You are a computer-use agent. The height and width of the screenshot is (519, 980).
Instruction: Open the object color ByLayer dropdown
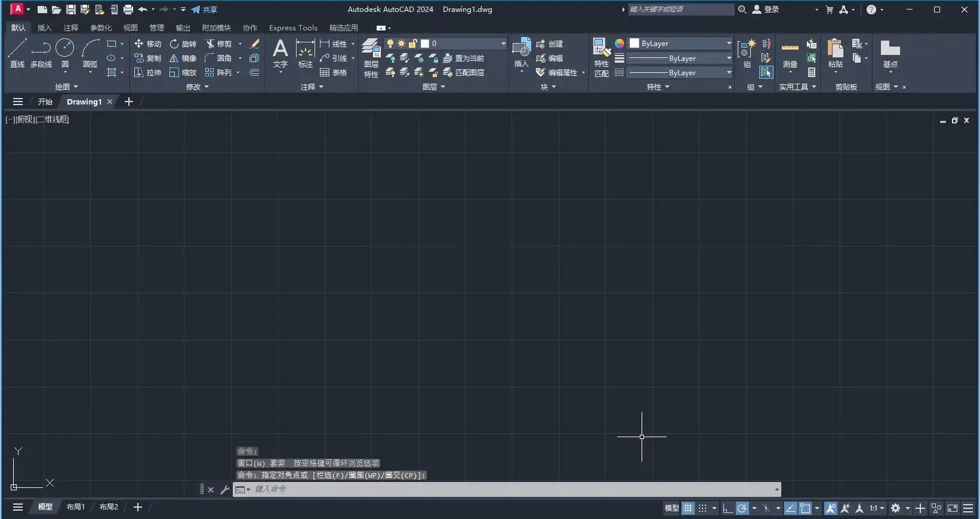[x=680, y=44]
